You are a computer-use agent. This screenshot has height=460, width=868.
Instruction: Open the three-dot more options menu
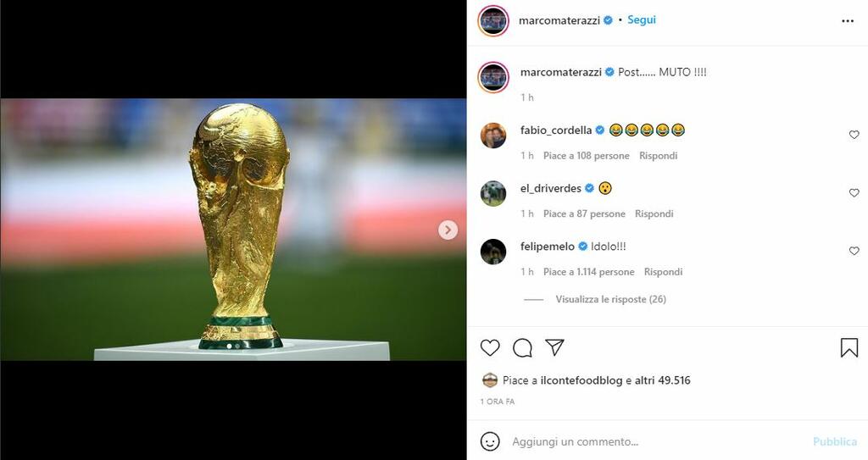[848, 21]
